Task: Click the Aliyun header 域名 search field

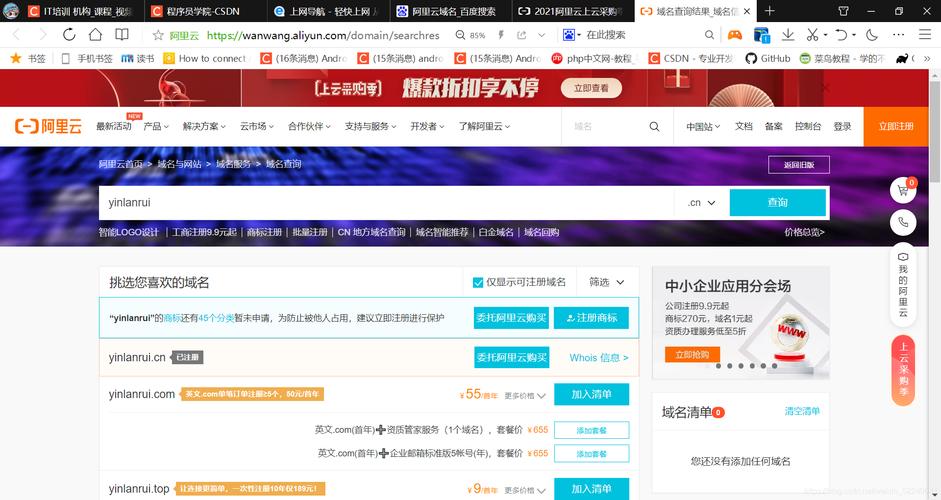Action: coord(606,126)
